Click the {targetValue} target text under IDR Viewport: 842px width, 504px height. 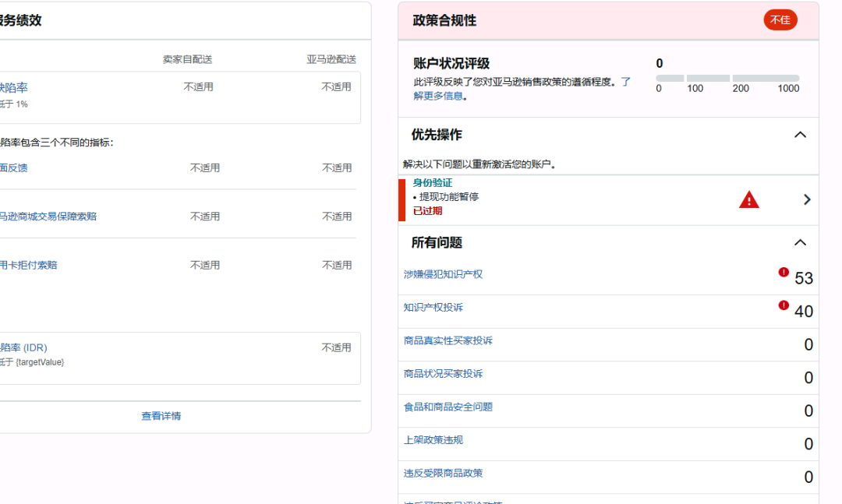pos(40,362)
